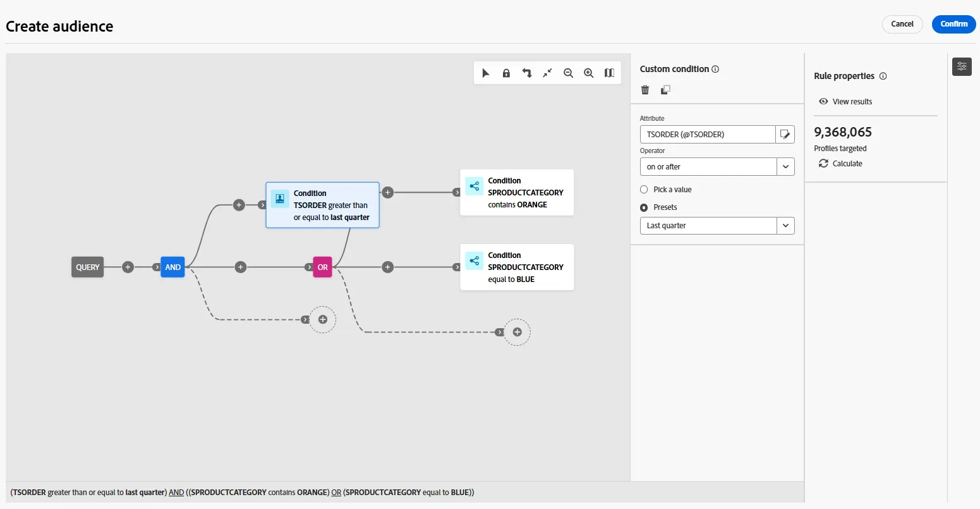Toggle the rule properties settings panel icon
Viewport: 980px width, 509px height.
(x=962, y=66)
